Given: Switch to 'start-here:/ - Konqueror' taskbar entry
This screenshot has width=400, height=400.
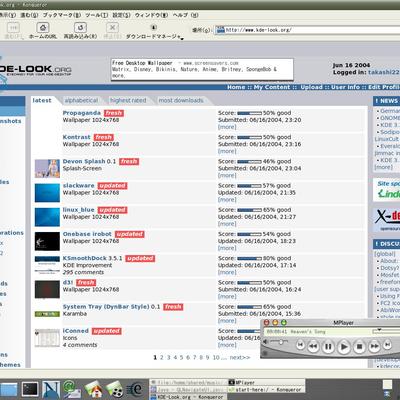Looking at the screenshot, I should tap(266, 389).
